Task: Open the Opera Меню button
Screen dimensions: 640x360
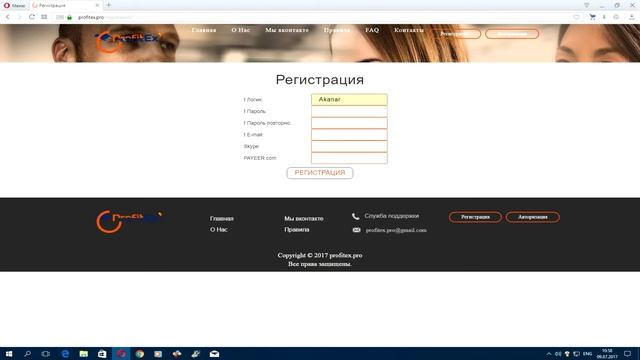Action: (x=14, y=5)
